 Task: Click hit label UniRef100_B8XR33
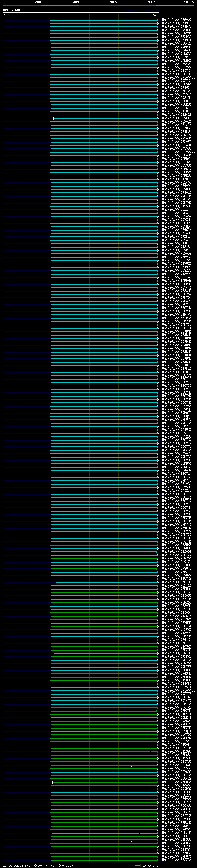[176, 37]
